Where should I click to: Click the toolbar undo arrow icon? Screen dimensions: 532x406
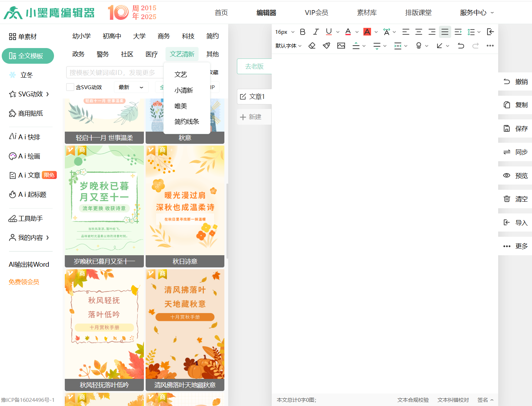point(461,46)
